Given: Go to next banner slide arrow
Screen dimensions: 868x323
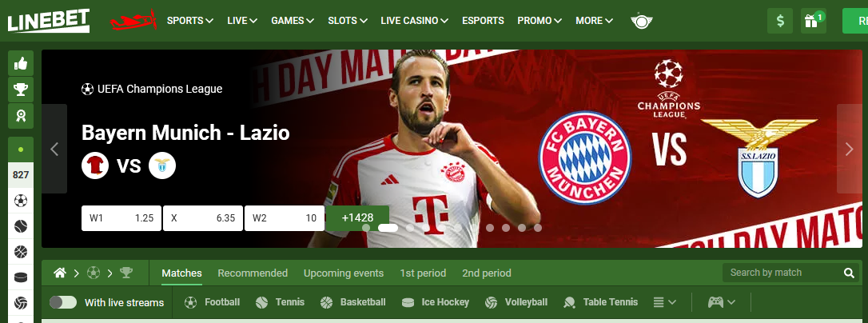Looking at the screenshot, I should coord(849,149).
